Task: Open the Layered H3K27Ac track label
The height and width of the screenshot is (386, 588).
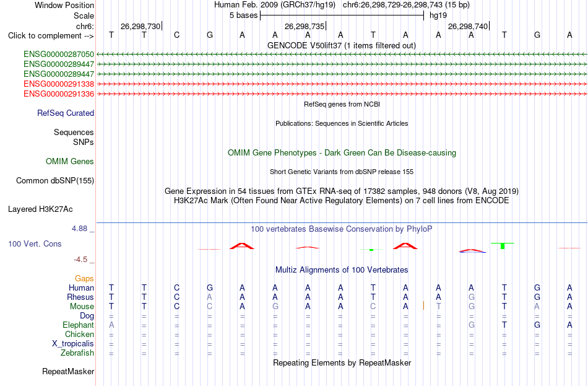Action: point(40,209)
